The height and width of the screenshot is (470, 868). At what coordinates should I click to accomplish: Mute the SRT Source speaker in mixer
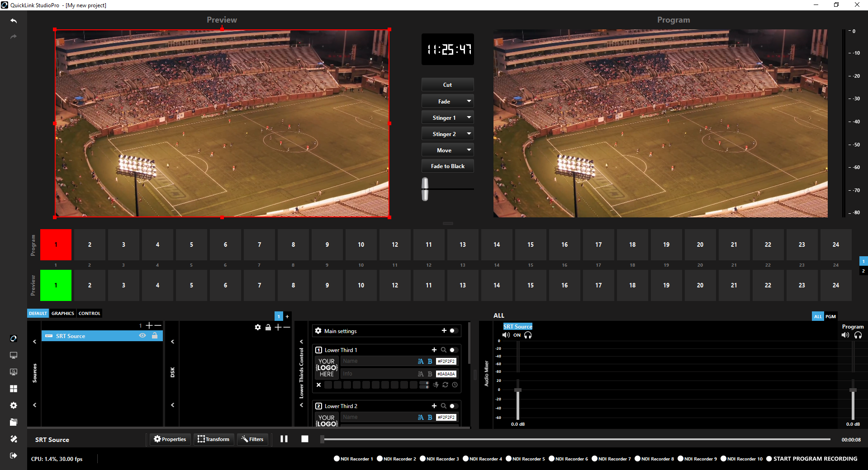(506, 335)
